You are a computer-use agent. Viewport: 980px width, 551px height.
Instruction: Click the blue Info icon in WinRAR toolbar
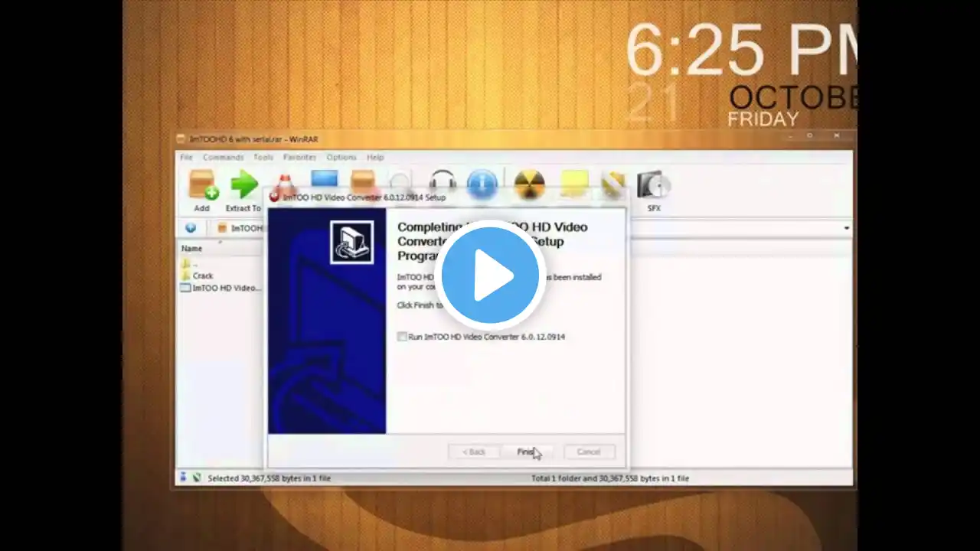pos(482,184)
